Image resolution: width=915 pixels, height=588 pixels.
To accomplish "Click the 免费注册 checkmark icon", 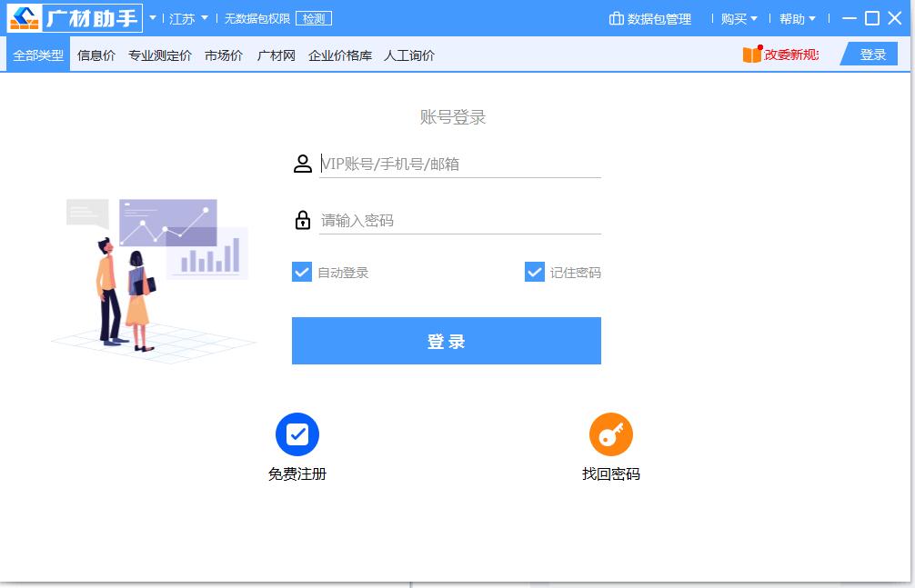I will [297, 436].
